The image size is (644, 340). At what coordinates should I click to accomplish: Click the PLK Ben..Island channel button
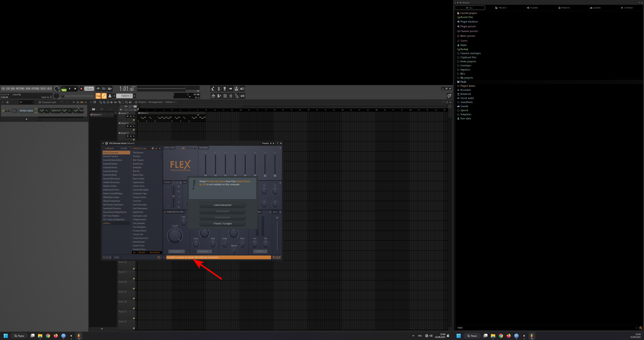26,110
